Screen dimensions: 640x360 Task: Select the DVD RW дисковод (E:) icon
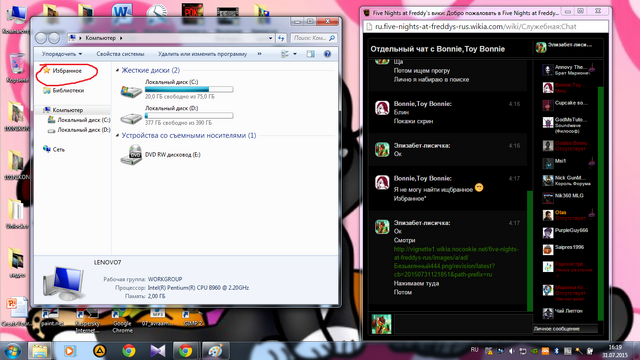(131, 155)
